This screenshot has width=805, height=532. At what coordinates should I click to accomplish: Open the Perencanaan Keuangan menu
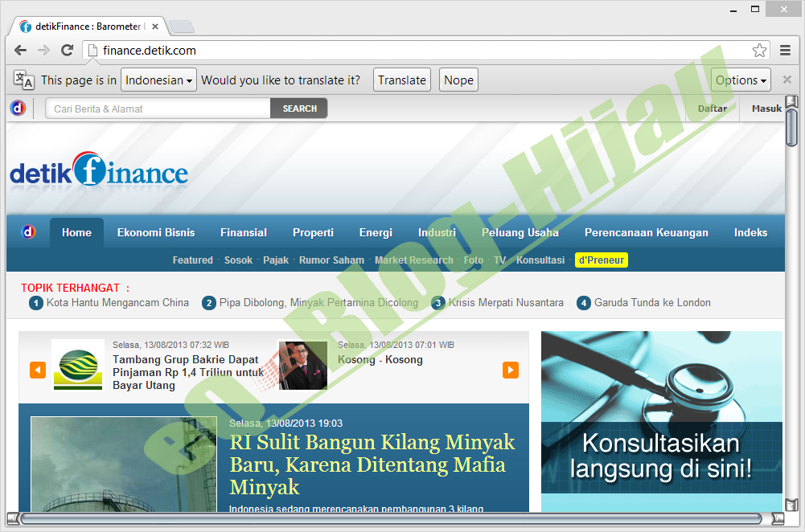pos(647,232)
